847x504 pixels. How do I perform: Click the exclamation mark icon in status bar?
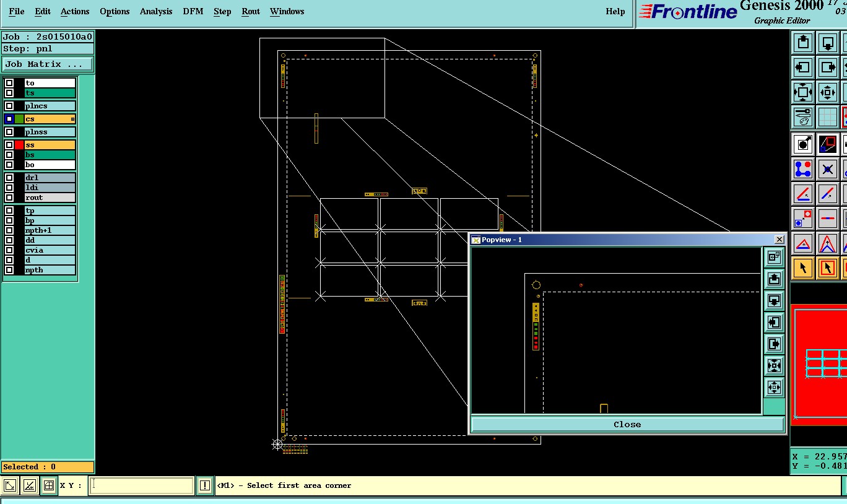(205, 485)
